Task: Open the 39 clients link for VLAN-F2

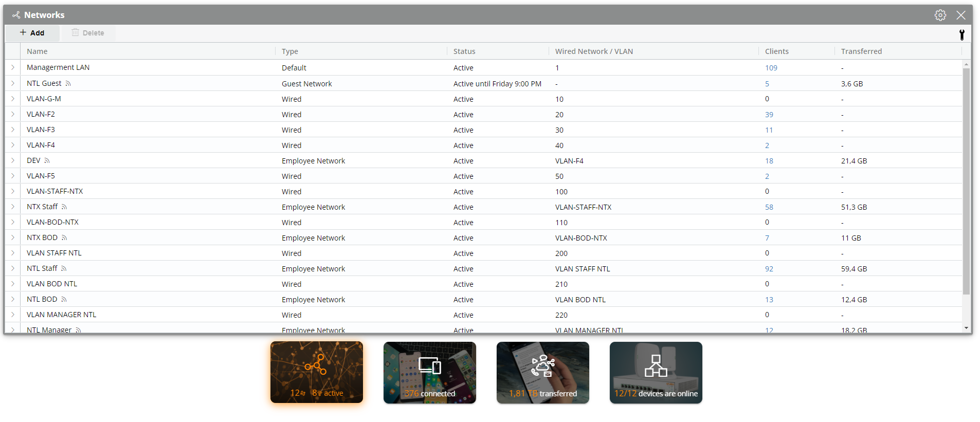Action: pos(769,115)
